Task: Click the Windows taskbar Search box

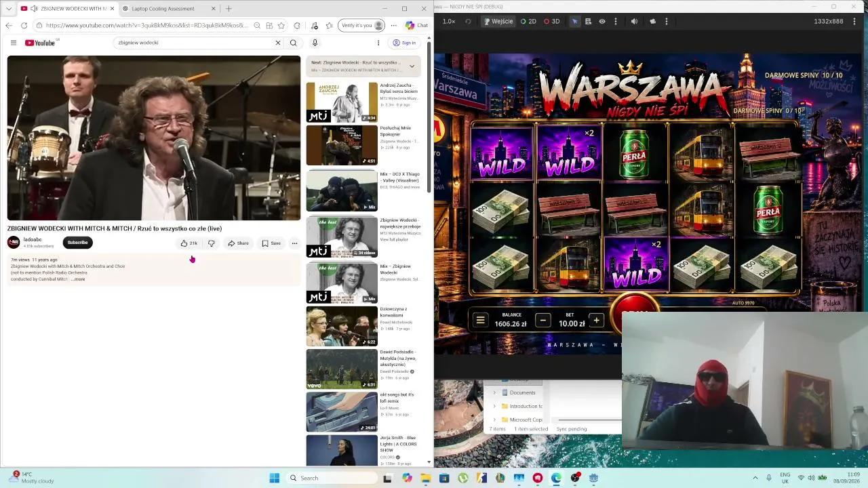Action: [332, 478]
